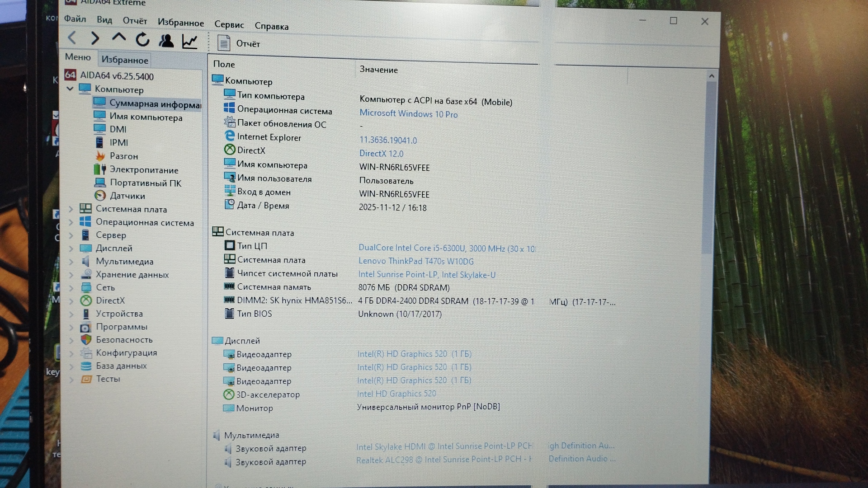868x488 pixels.
Task: Select the Электропитание tree item
Action: (x=144, y=170)
